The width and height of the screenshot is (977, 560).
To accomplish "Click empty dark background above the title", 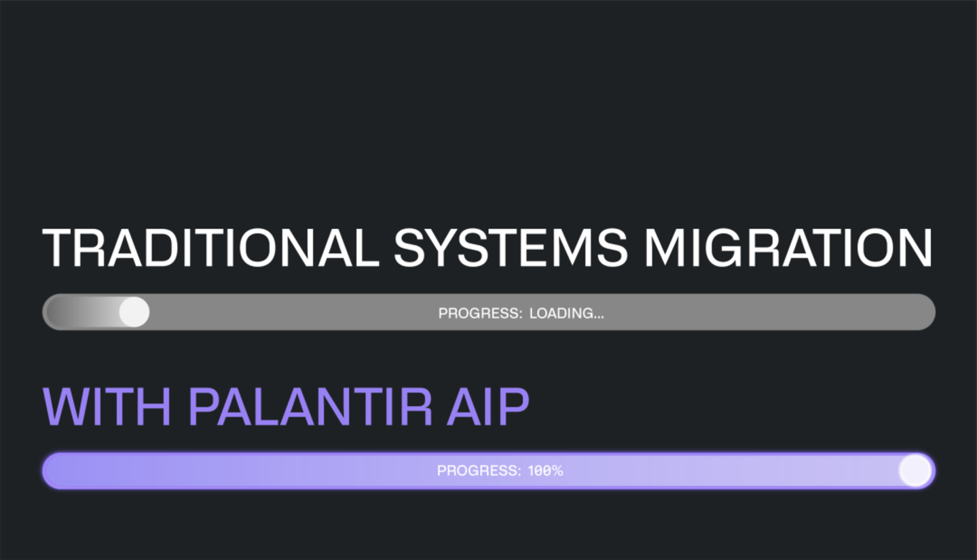I will pyautogui.click(x=488, y=109).
